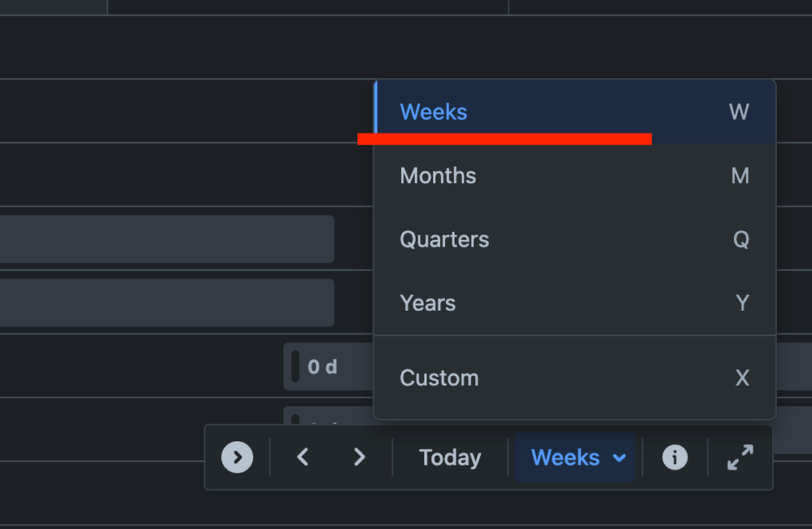Jump to Today on the timeline
The width and height of the screenshot is (812, 529).
[449, 457]
